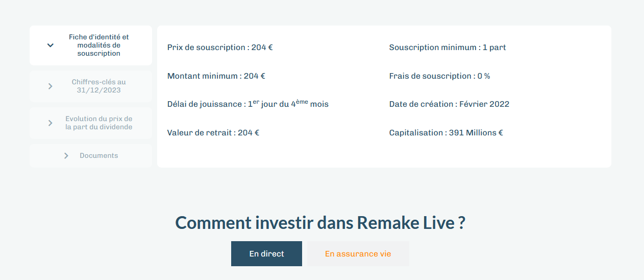Choose the En direct button
644x280 pixels.
point(266,254)
